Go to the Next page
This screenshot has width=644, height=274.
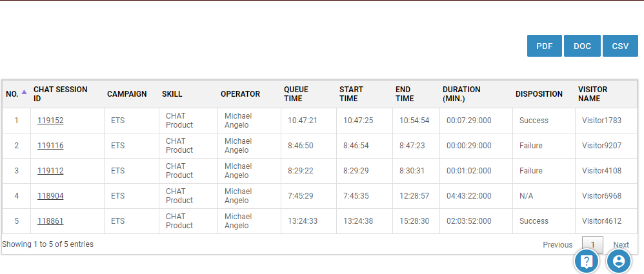pyautogui.click(x=621, y=245)
